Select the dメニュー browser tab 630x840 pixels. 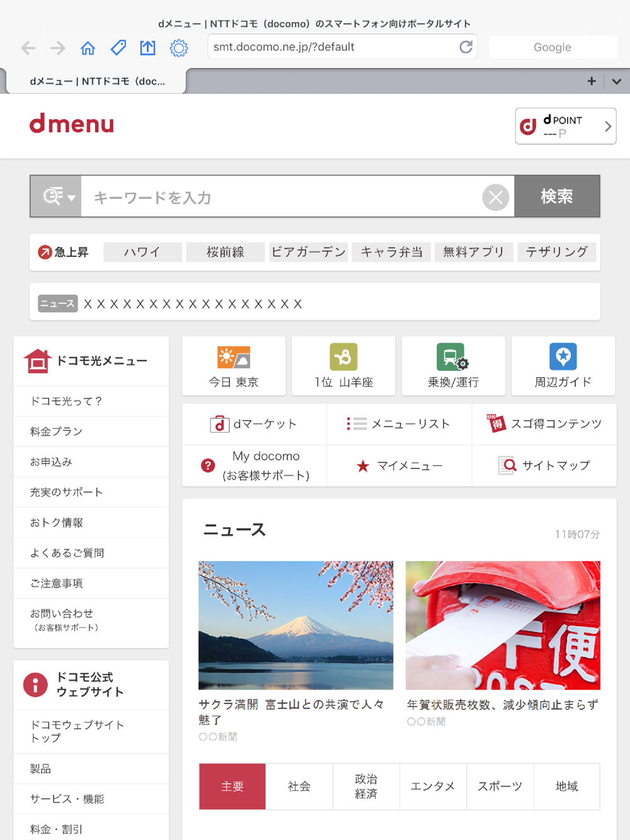[x=96, y=81]
